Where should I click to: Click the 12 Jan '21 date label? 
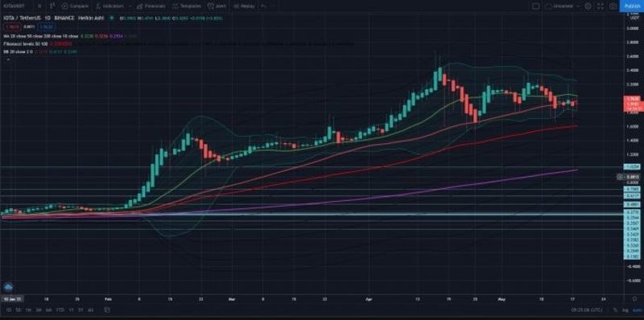pos(11,299)
